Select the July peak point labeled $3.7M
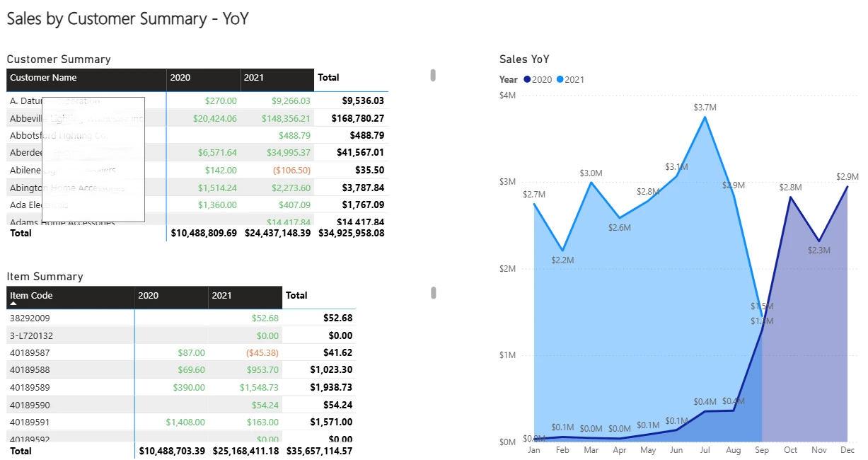This screenshot has height=460, width=868. click(705, 117)
